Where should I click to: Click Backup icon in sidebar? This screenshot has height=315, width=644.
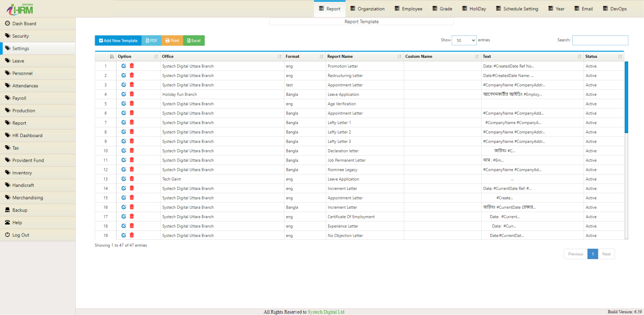(x=8, y=210)
